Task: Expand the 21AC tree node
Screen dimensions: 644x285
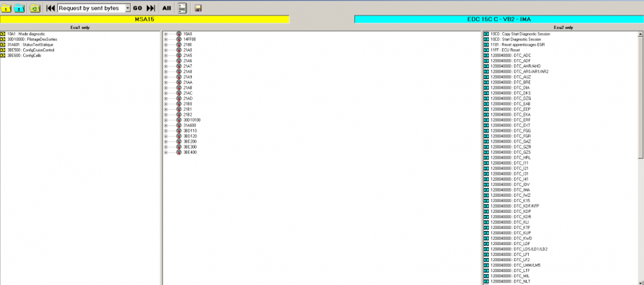Action: [x=166, y=93]
